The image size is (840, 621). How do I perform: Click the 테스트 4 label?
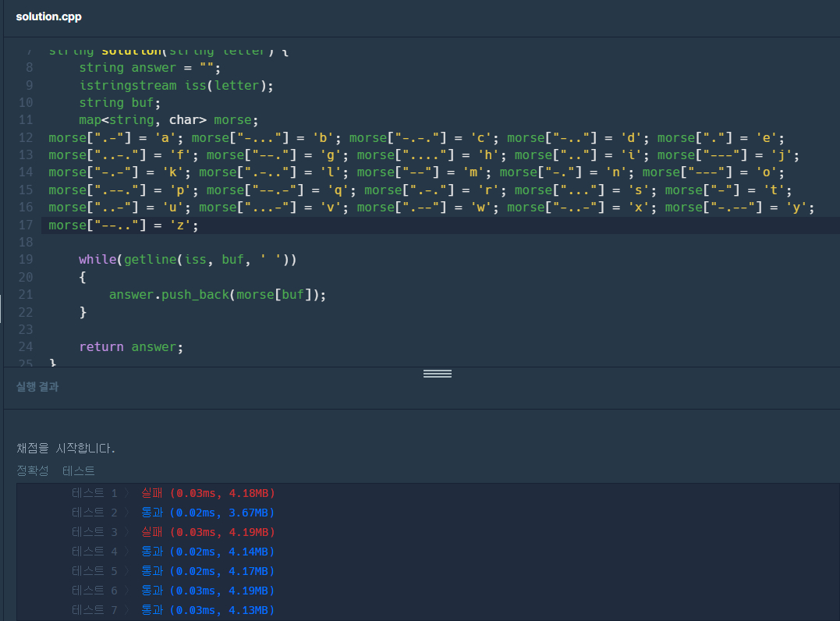coord(94,552)
